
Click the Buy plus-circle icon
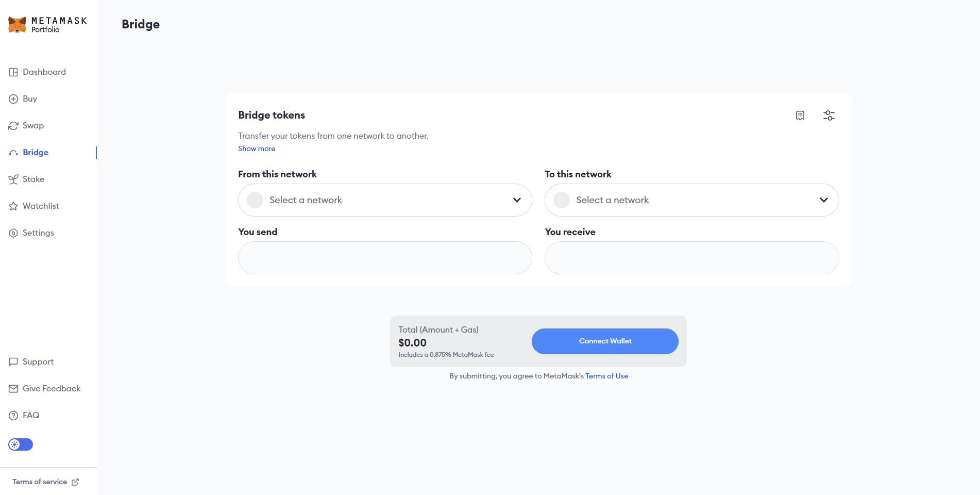click(13, 99)
